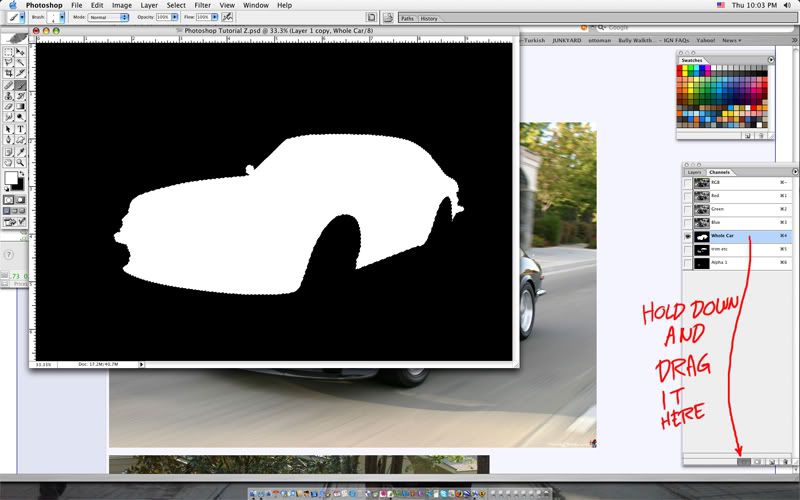Image resolution: width=800 pixels, height=500 pixels.
Task: Select the Crop tool
Action: [8, 73]
